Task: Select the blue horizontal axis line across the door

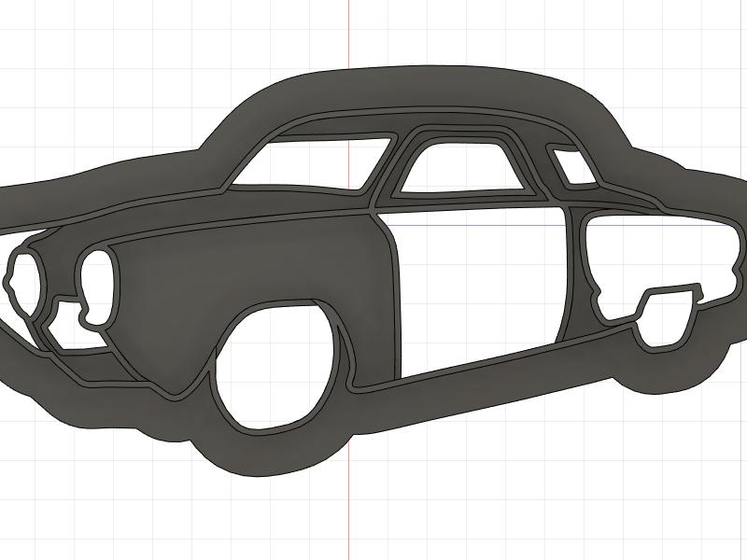Action: coord(476,225)
